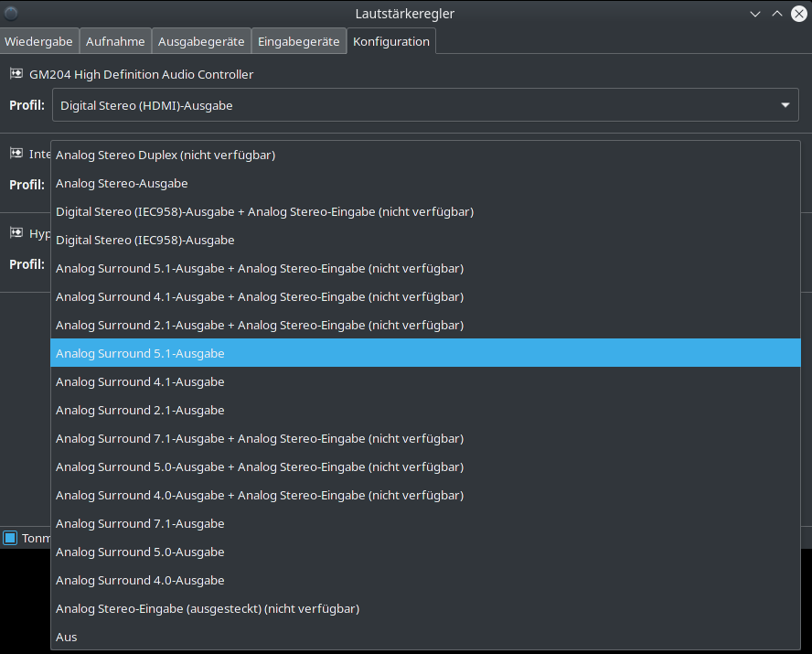Switch to the Aufnahme tab

[x=115, y=41]
